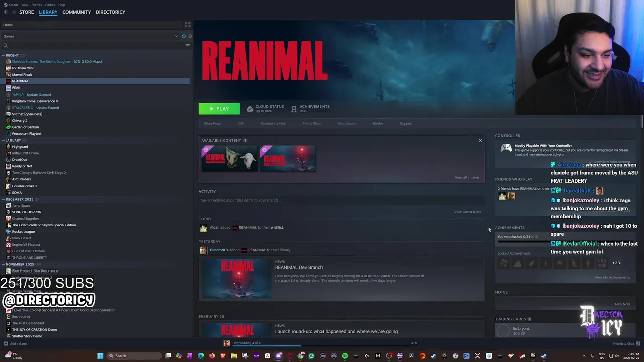644x362 pixels.
Task: Open the second REANIMAL DLC thumbnail
Action: [x=288, y=159]
